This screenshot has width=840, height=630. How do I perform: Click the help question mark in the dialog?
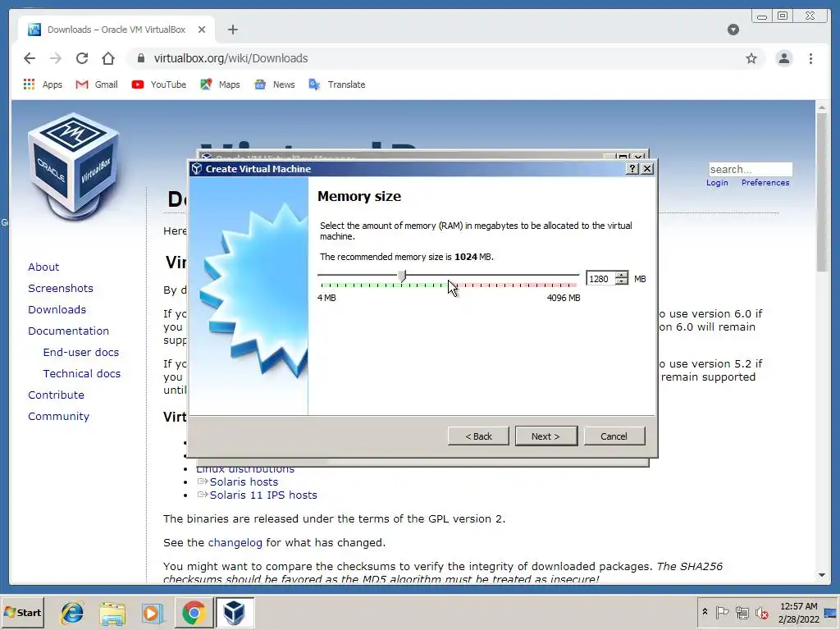632,169
